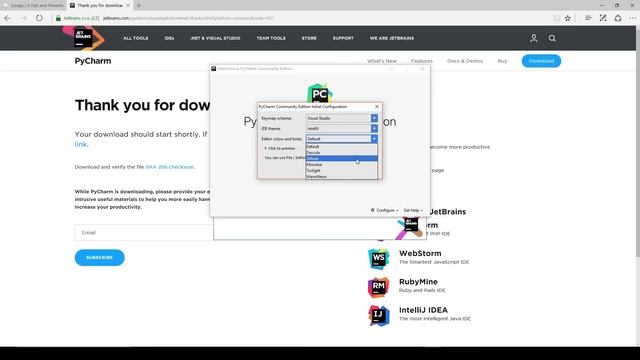
Task: Open the WE ARE JETBRAINS menu
Action: [x=392, y=38]
